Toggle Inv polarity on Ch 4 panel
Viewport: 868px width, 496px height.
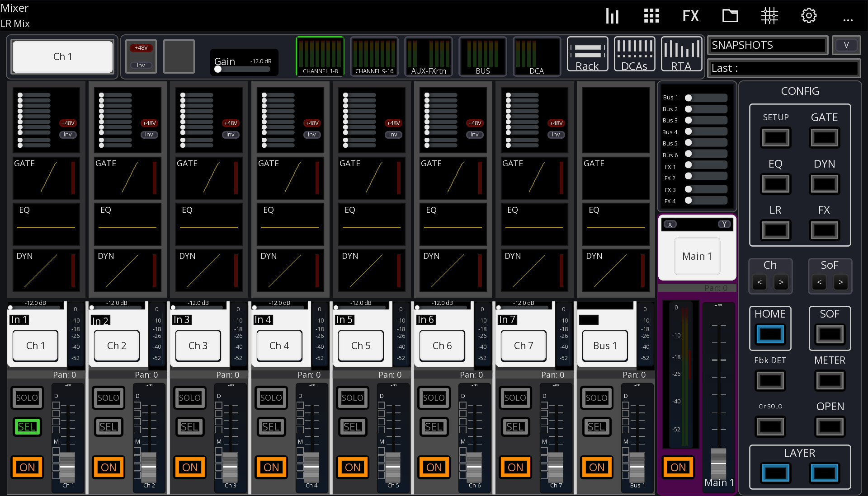click(x=312, y=135)
